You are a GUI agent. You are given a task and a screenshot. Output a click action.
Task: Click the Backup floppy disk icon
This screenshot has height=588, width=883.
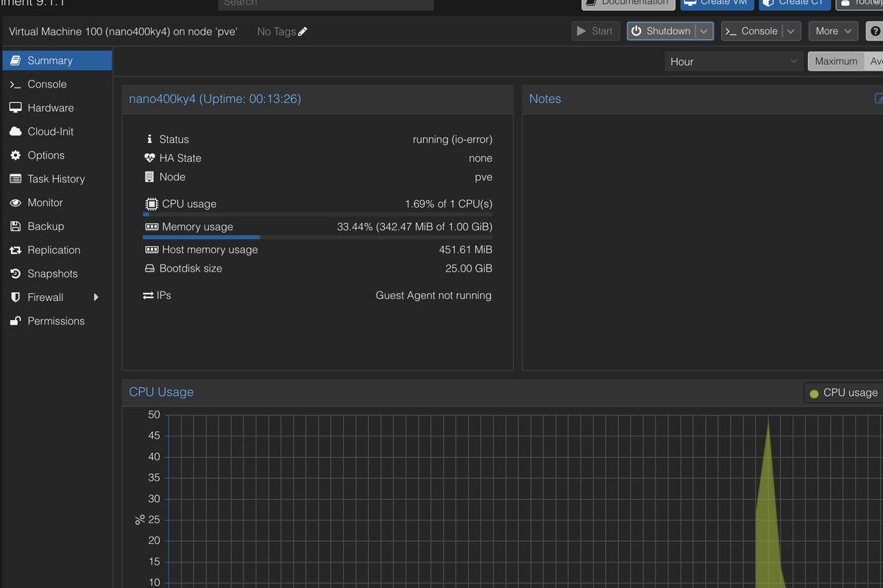(x=15, y=227)
